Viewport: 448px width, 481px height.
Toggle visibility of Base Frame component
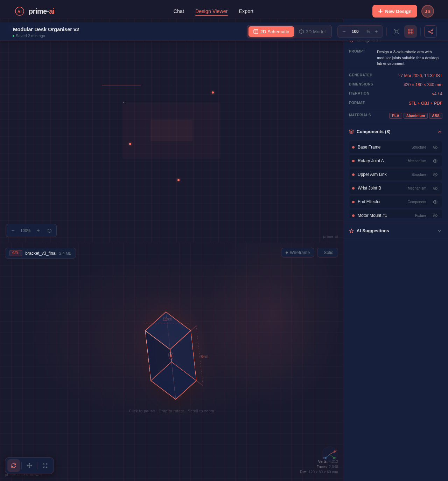[435, 147]
